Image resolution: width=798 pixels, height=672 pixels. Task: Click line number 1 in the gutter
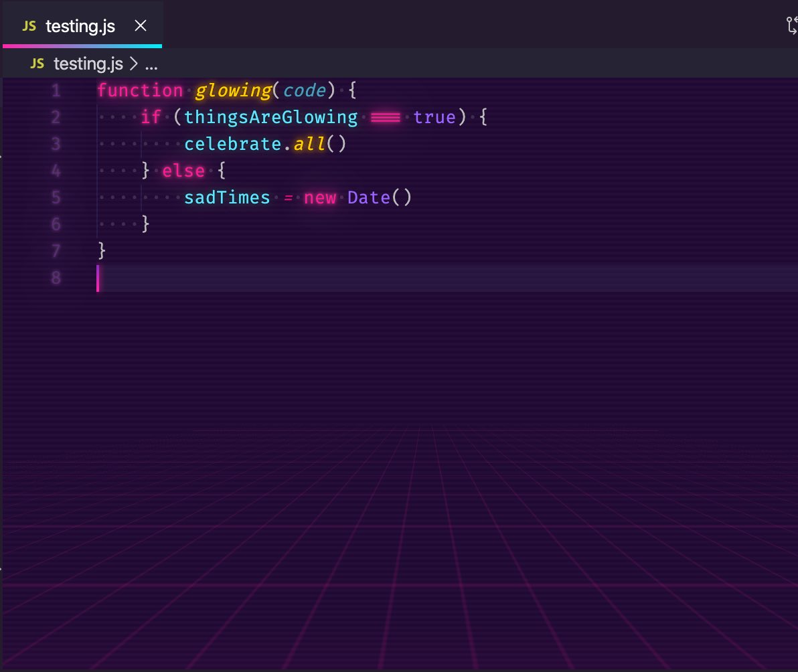coord(56,91)
